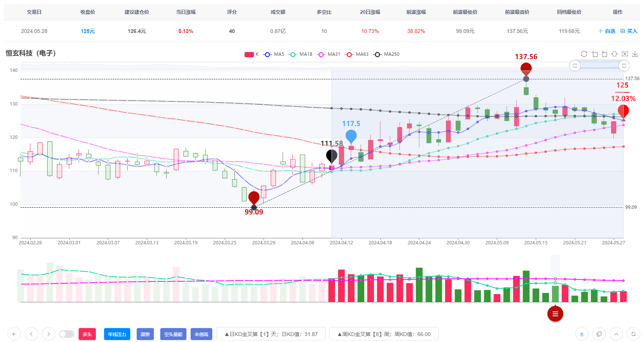Toggle MA63 line in the legend
Screen dimensions: 644x342
point(357,54)
